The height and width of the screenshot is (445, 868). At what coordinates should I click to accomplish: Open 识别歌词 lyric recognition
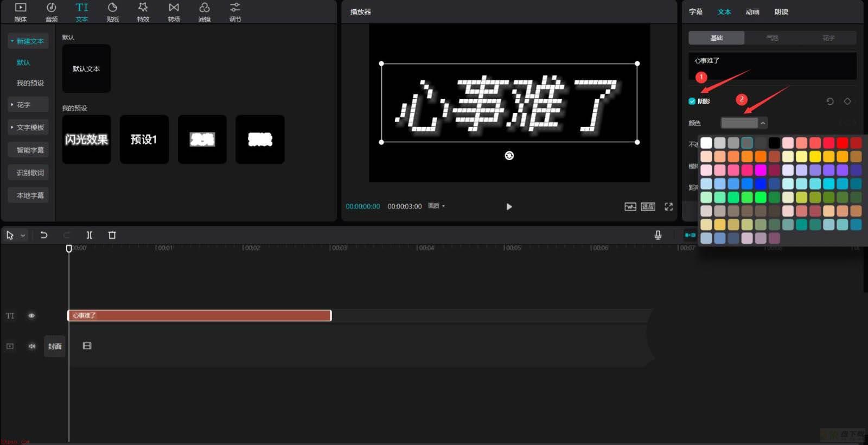point(28,173)
